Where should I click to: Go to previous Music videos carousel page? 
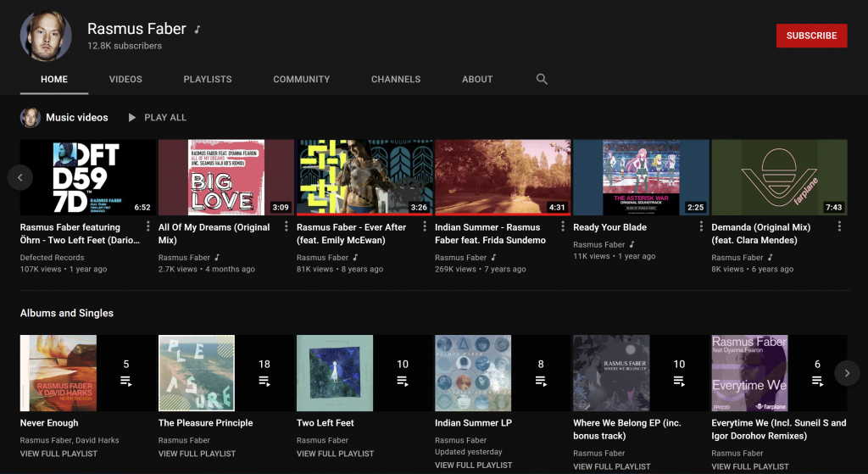pos(20,178)
